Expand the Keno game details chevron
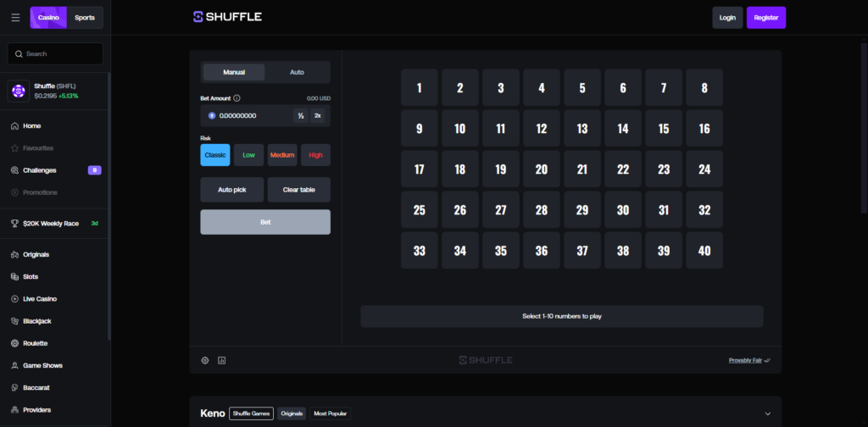868x427 pixels. pos(767,413)
